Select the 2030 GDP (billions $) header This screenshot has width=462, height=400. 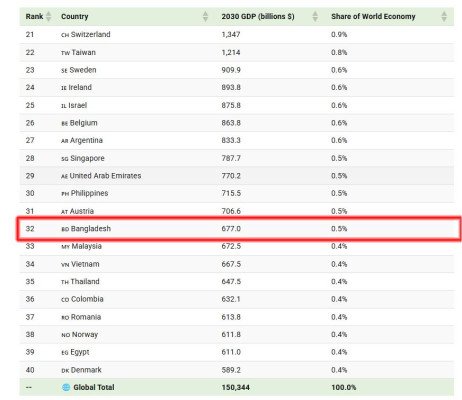[258, 16]
